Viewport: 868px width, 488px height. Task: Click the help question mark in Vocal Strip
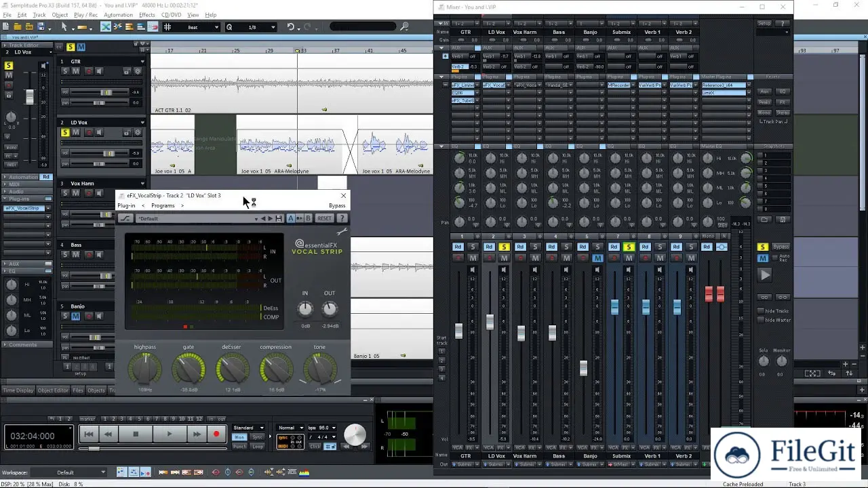point(342,218)
